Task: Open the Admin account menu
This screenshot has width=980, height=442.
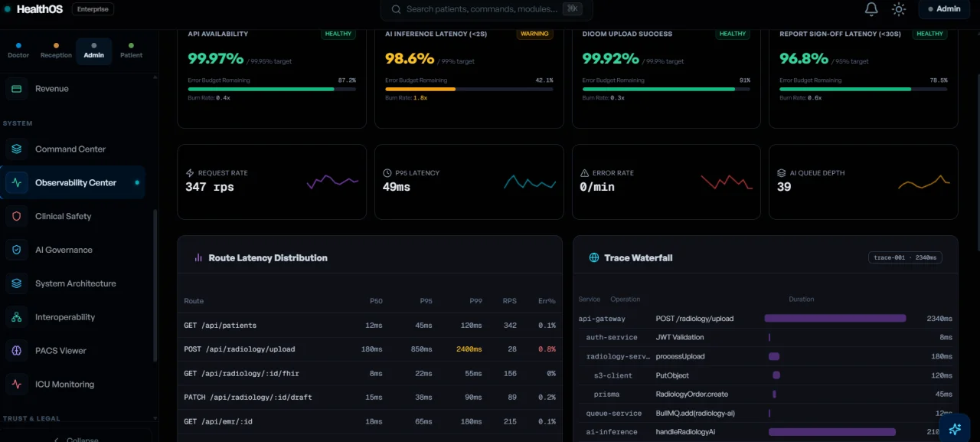Action: (944, 9)
